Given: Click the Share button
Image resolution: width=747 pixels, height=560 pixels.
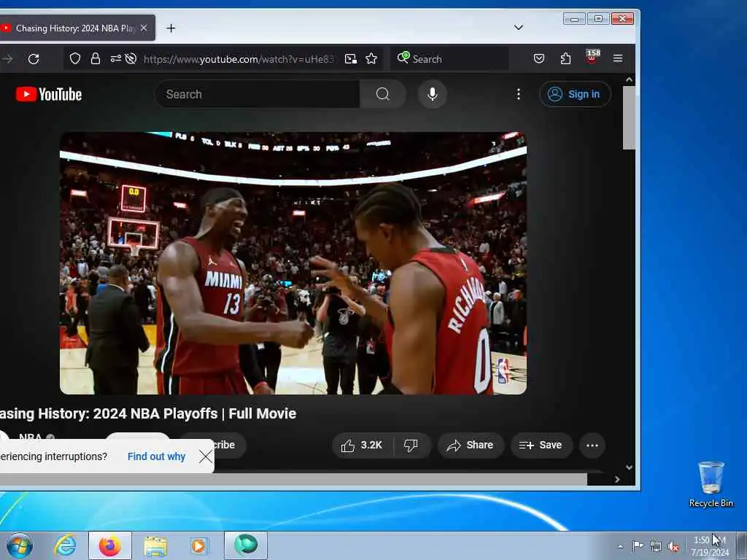Looking at the screenshot, I should pos(471,446).
